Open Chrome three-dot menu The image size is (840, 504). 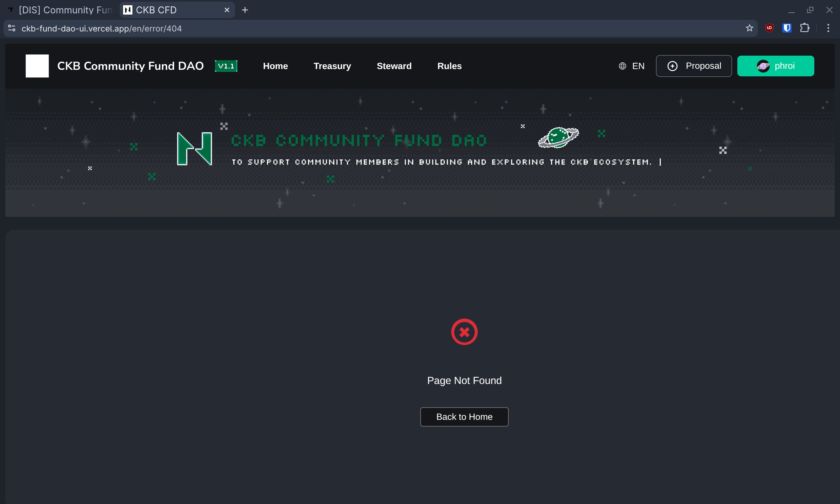[828, 28]
